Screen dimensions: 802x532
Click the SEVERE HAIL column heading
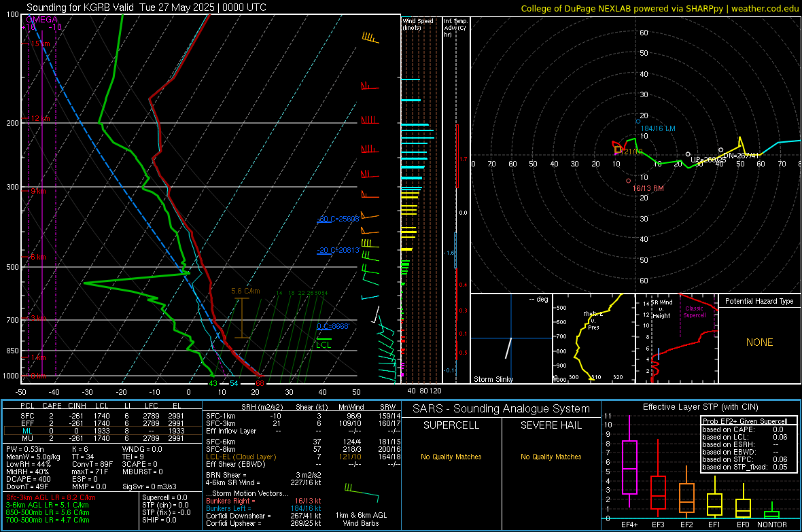click(551, 425)
